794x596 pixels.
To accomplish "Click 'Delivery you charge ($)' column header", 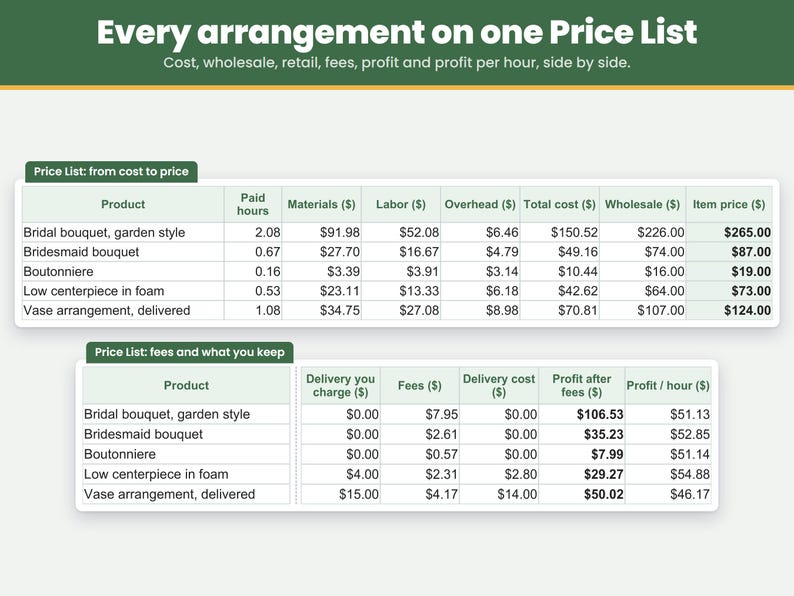I will pyautogui.click(x=340, y=385).
